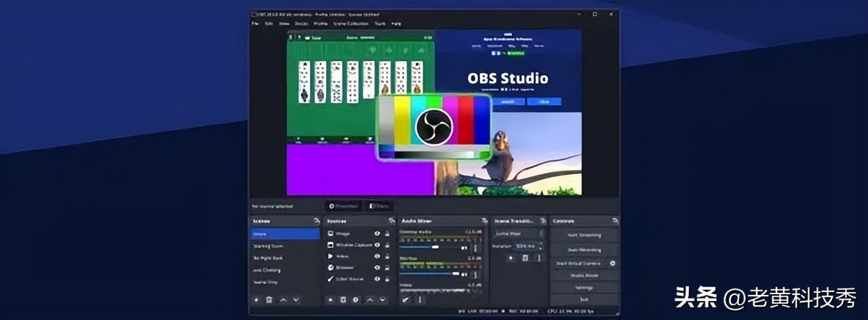This screenshot has height=320, width=868.
Task: Pop out the Audio Mixer dock icon
Action: (x=484, y=221)
